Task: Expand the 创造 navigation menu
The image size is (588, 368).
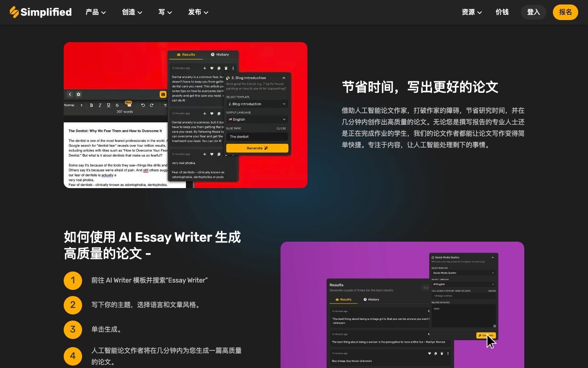Action: (132, 12)
